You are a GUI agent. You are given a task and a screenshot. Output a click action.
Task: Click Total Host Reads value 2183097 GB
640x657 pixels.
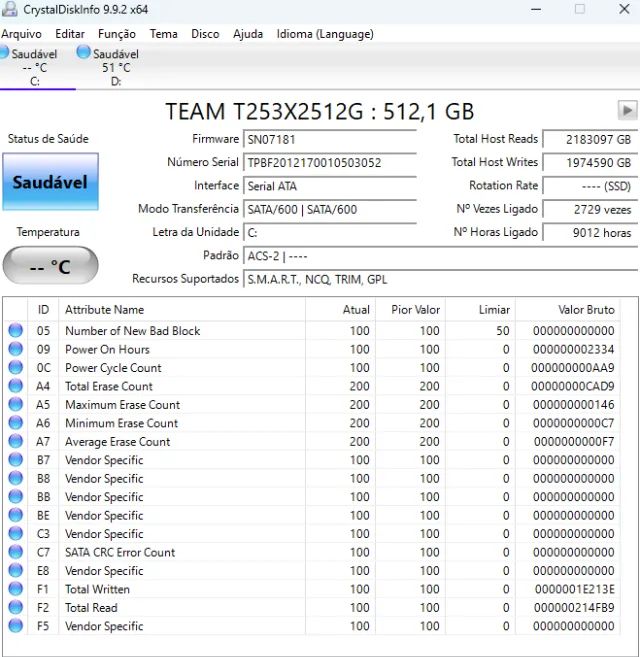pos(590,139)
